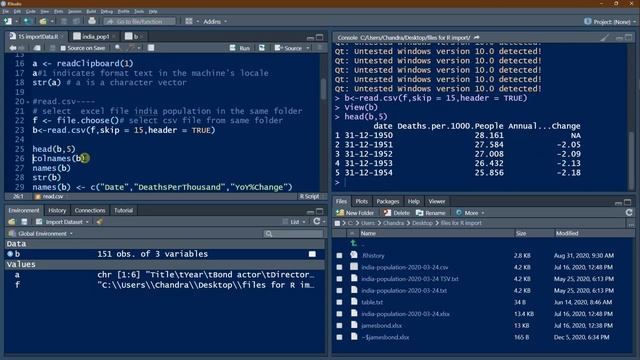Expand data frame b structure in Environment
The height and width of the screenshot is (360, 640).
pyautogui.click(x=10, y=254)
